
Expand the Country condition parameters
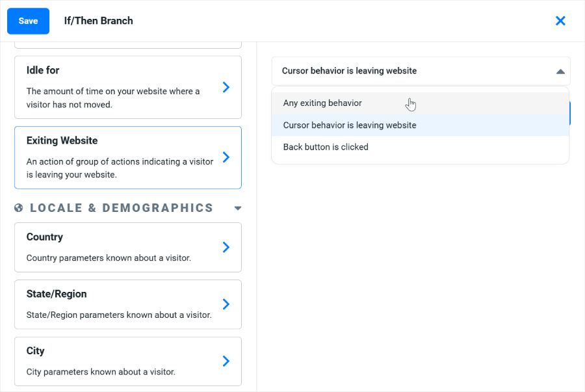pos(226,246)
